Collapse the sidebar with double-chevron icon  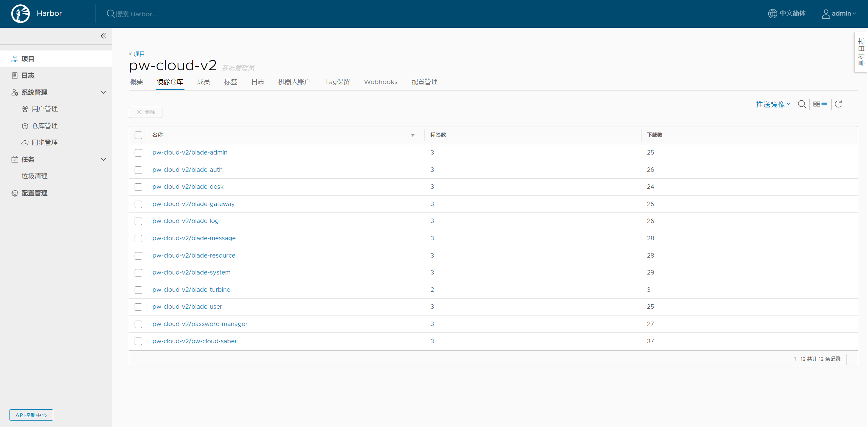pos(103,36)
